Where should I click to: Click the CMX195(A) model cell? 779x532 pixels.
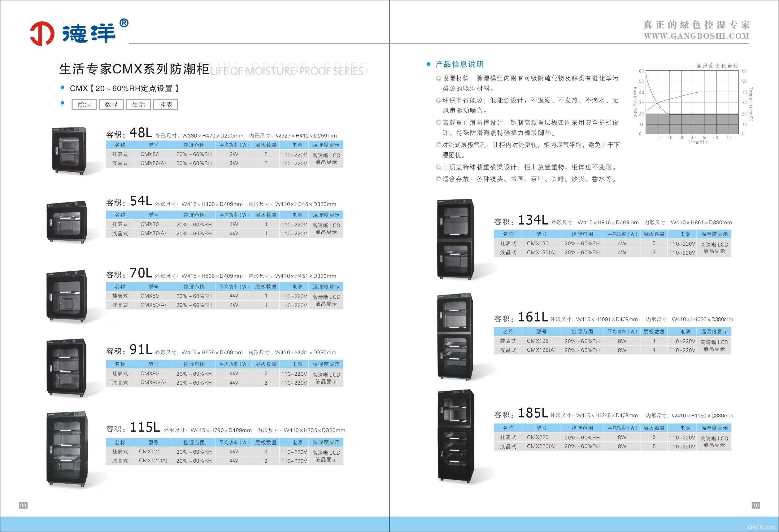(x=541, y=350)
